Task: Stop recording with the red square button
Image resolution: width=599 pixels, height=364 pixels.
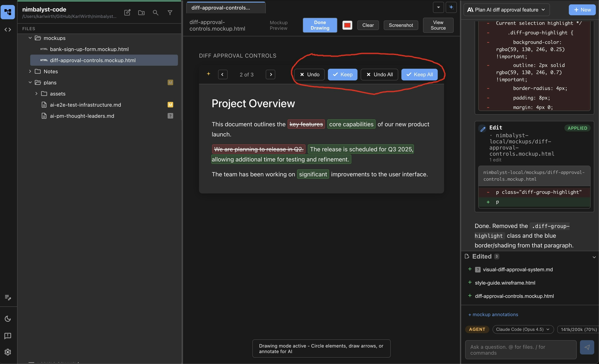Action: point(347,25)
